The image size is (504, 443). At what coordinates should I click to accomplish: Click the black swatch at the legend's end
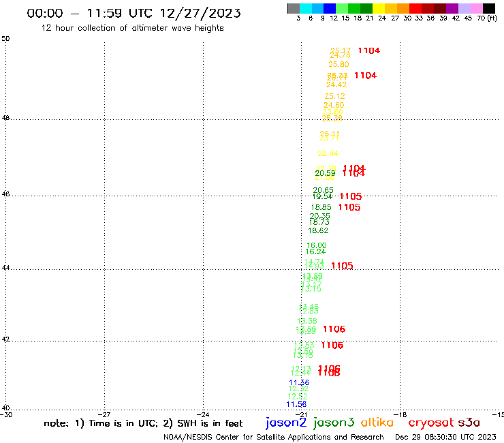click(x=489, y=8)
